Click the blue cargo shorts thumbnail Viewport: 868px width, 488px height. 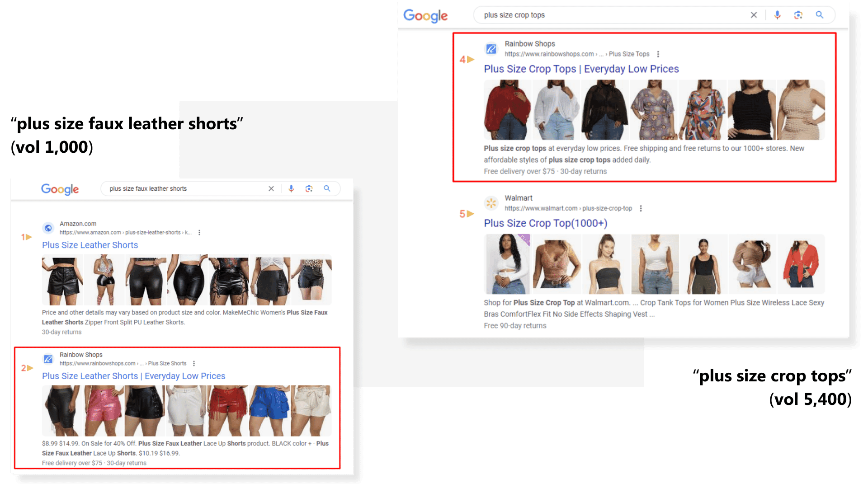pos(269,411)
